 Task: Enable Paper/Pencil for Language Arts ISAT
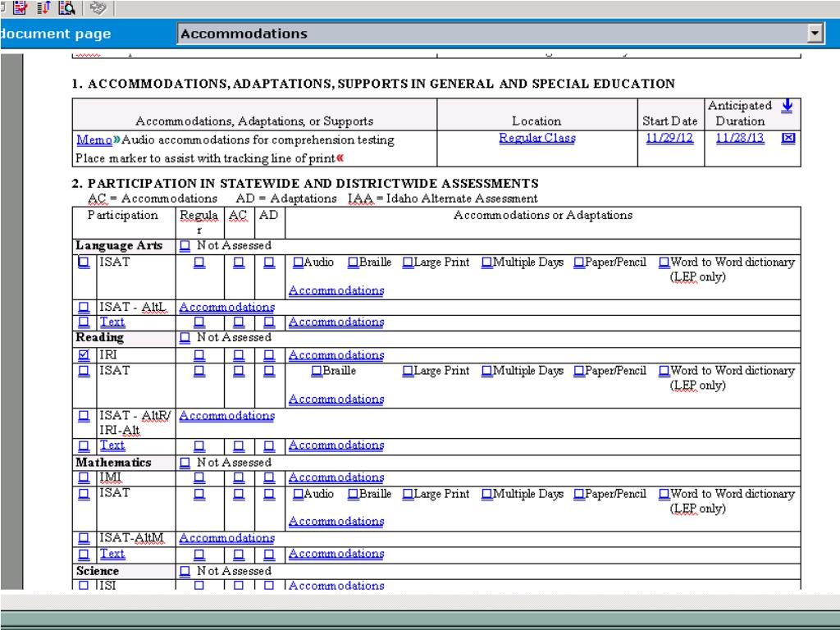coord(579,262)
